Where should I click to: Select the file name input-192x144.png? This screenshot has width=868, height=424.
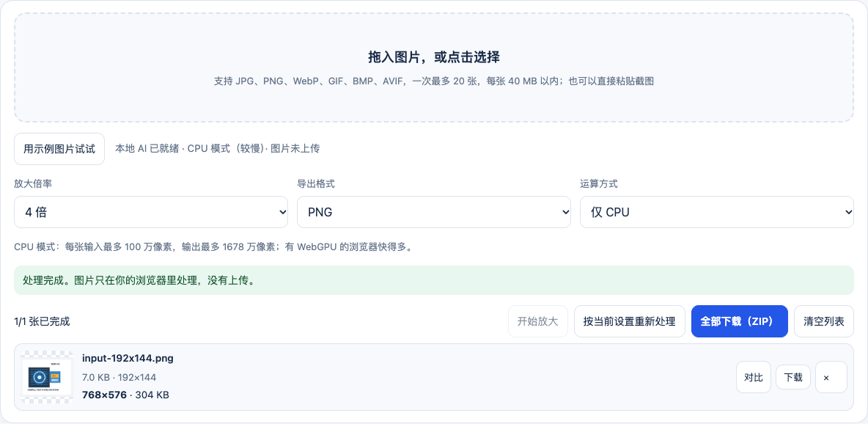click(128, 359)
